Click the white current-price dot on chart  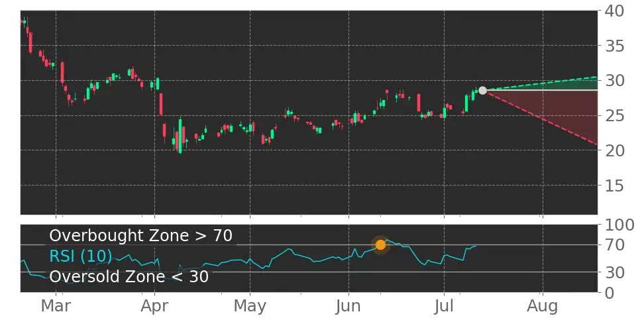[x=482, y=90]
